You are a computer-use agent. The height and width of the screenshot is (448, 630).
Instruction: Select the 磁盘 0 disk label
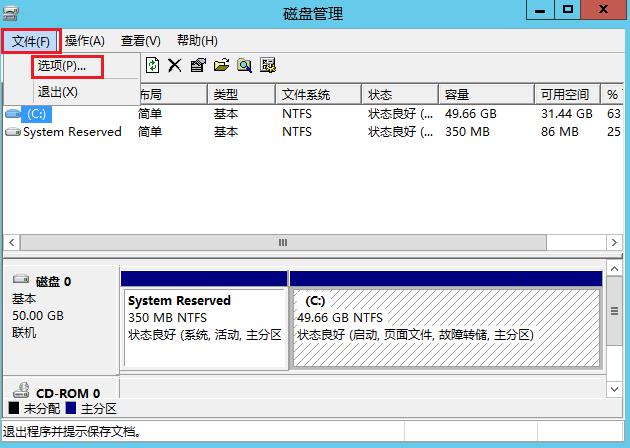pyautogui.click(x=53, y=281)
